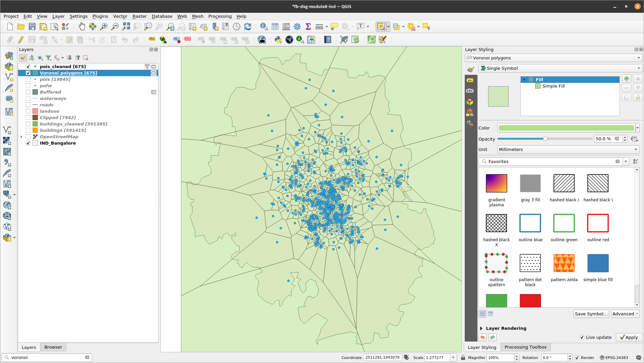Open the Raster menu
Image resolution: width=644 pixels, height=363 pixels.
pos(139,16)
